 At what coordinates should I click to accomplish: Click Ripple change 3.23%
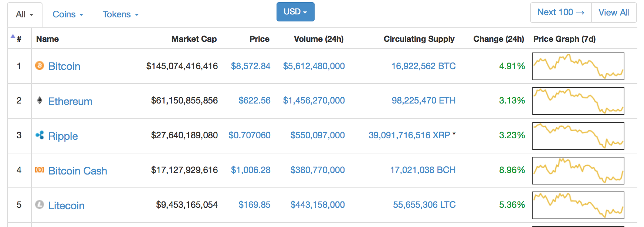[512, 135]
